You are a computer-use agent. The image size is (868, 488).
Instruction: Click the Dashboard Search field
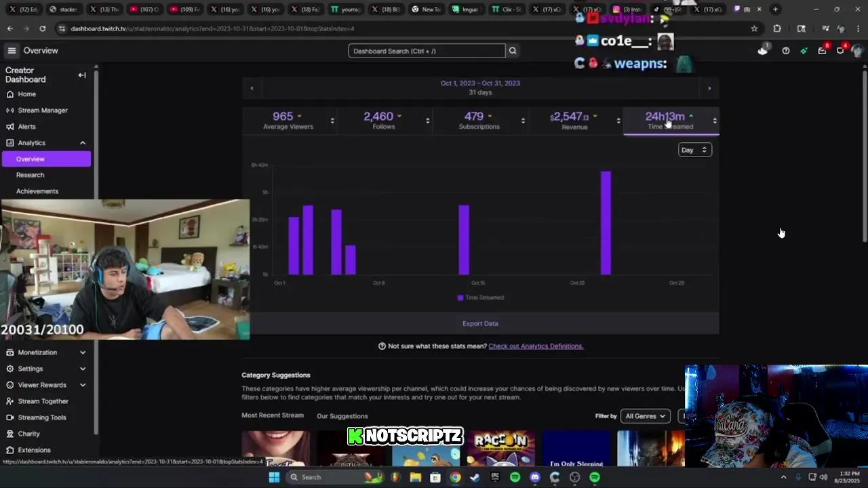click(x=427, y=51)
